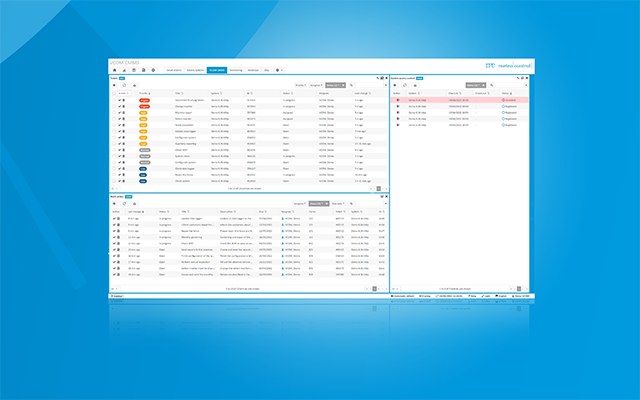Screen dimensions: 640x400
Task: Open the VCOM CMMS tab
Action: coord(216,70)
